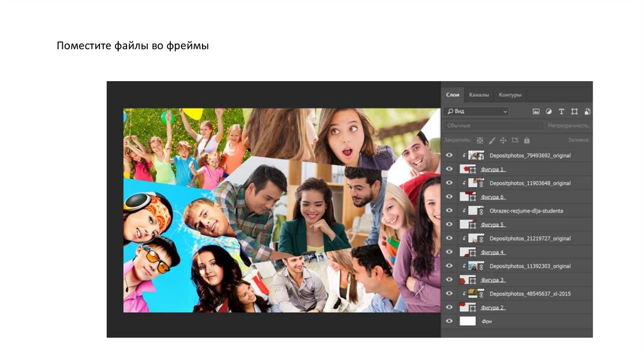Select thumbnail of Depositphotos_11903648_original layer

476,183
